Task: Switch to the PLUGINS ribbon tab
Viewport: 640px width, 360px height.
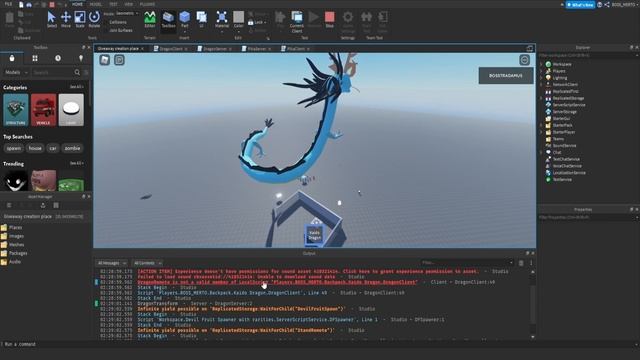Action: click(x=147, y=4)
